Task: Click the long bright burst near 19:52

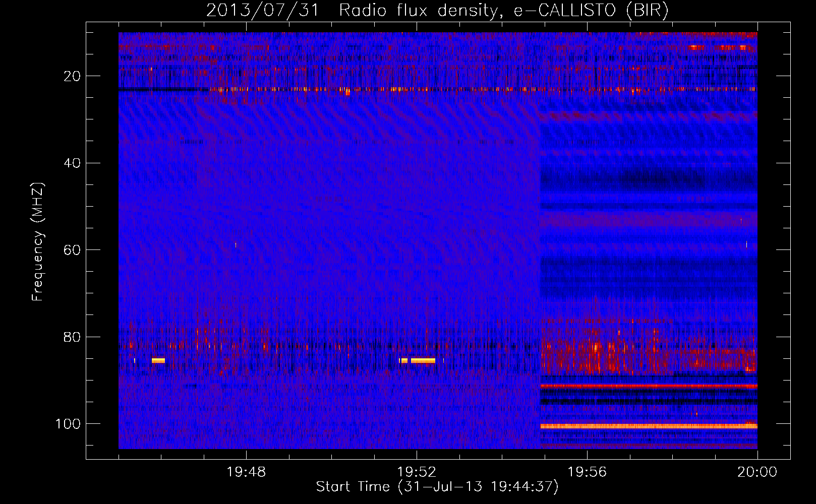Action: click(x=423, y=360)
